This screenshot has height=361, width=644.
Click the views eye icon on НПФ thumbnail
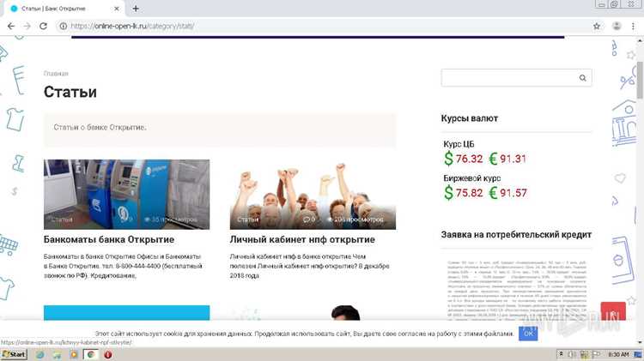tap(330, 220)
